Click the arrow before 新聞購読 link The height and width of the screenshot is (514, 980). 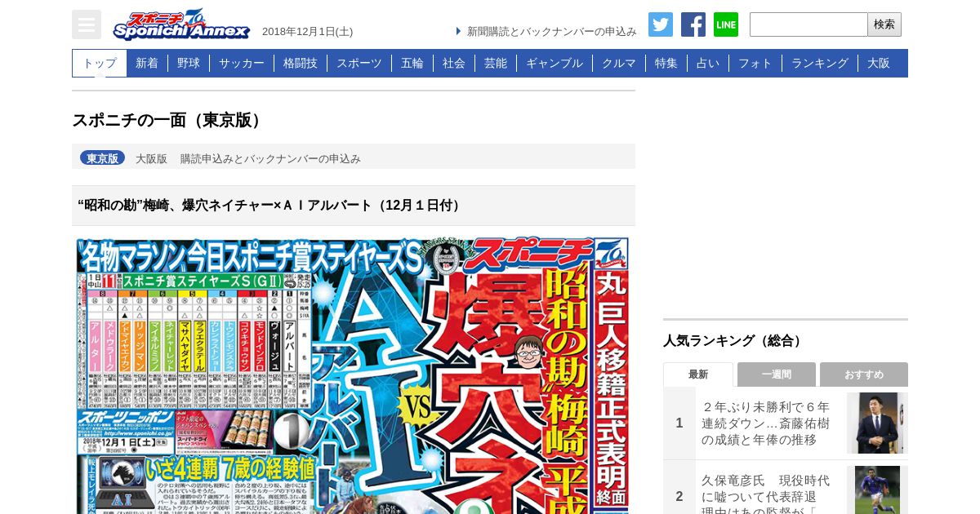click(x=459, y=31)
